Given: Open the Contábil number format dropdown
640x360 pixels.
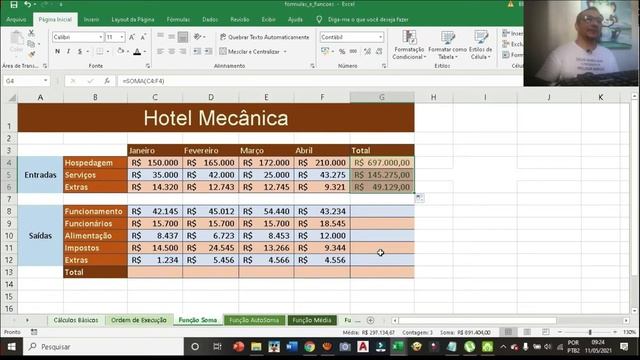Looking at the screenshot, I should coord(380,37).
